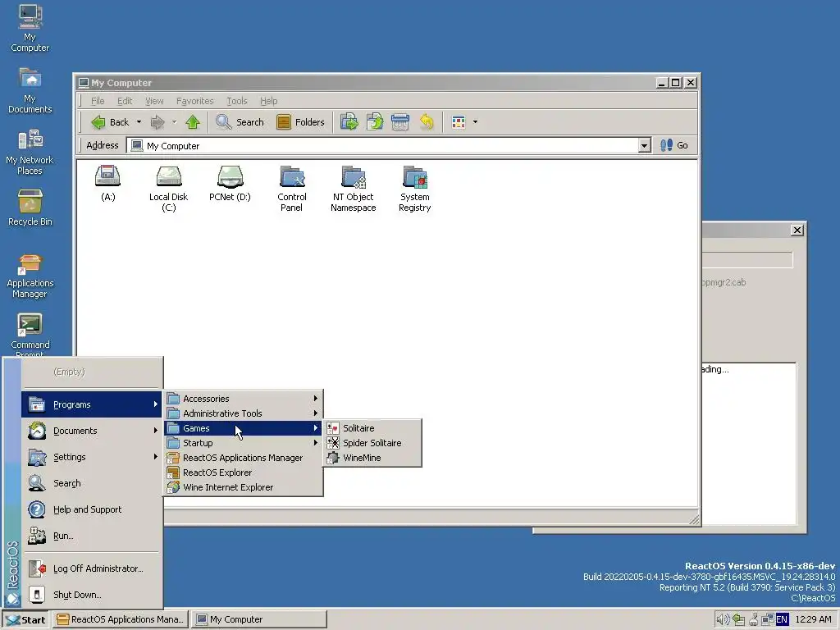Click the Delete toolbar icon
Viewport: 840px width, 630px height.
coord(400,122)
